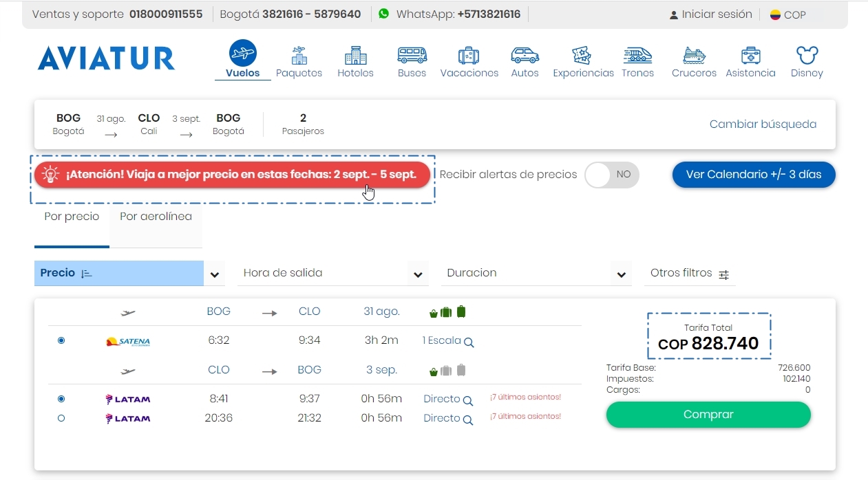Open the Paquetes packages icon

(299, 55)
